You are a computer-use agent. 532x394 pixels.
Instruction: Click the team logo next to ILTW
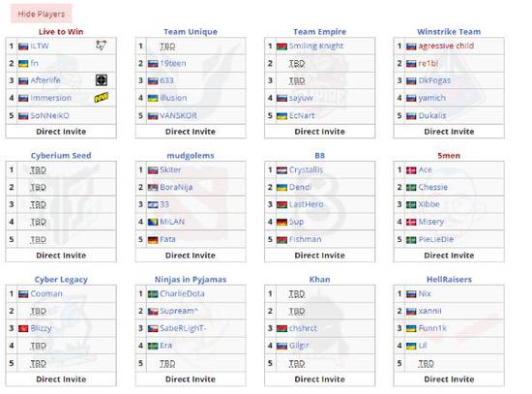point(102,45)
